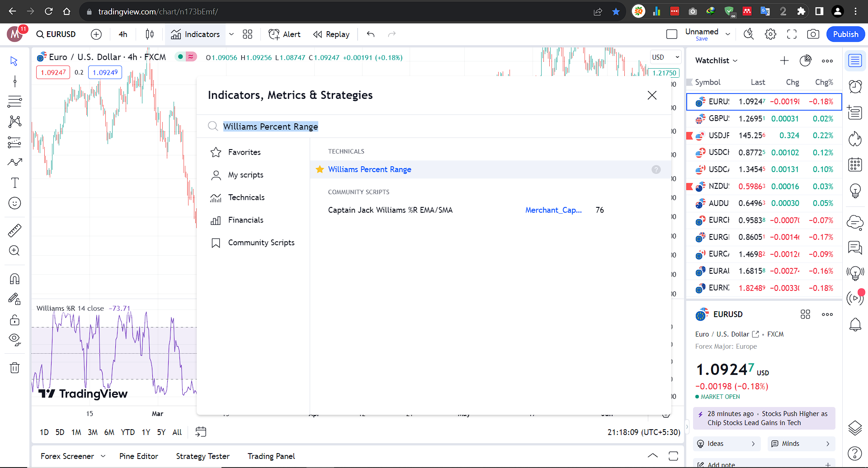Open the USD currency dropdown

pyautogui.click(x=665, y=57)
